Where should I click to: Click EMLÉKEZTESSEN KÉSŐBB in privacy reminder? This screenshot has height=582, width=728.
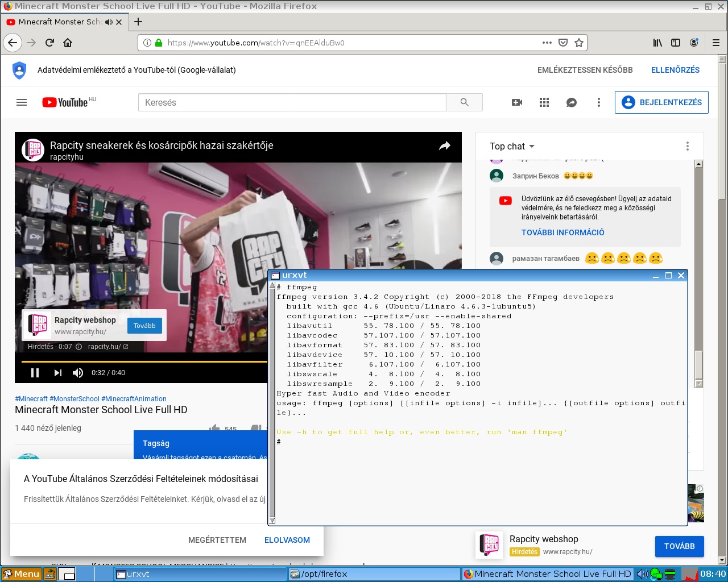[585, 70]
